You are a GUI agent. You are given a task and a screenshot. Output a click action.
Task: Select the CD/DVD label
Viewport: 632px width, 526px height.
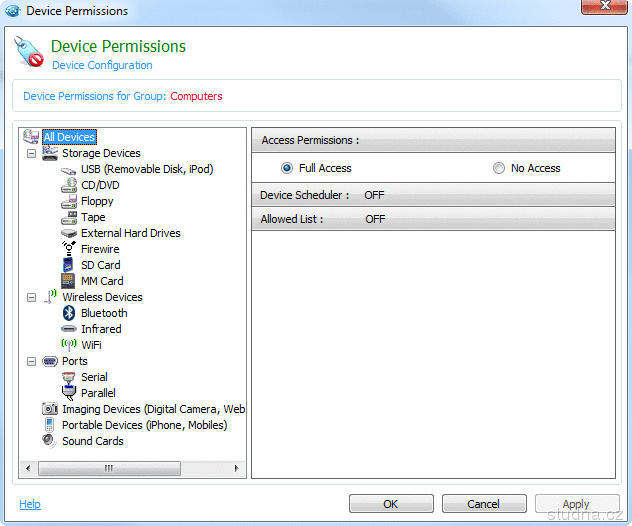(100, 185)
